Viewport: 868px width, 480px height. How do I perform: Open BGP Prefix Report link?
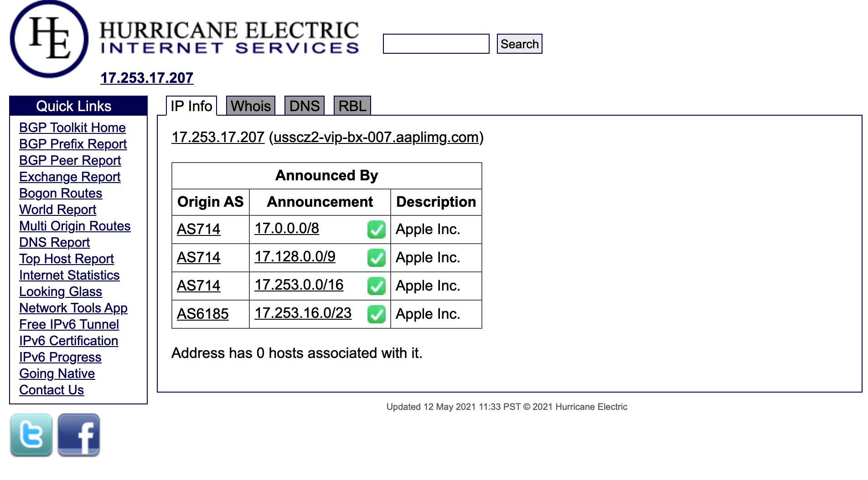73,144
